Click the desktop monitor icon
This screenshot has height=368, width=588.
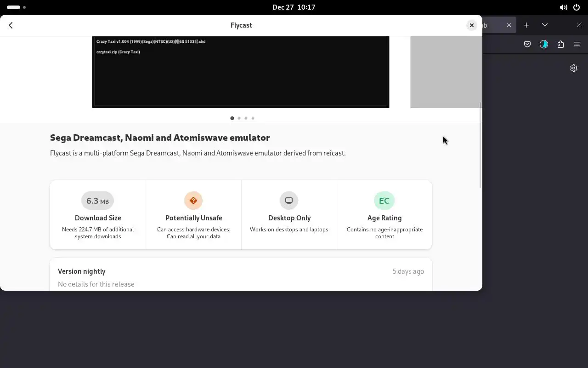point(289,201)
